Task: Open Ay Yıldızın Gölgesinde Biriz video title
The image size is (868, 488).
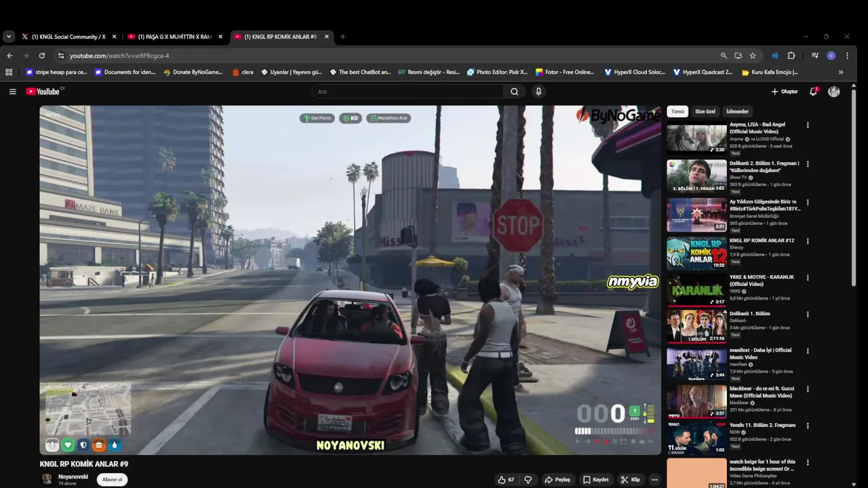Action: 765,205
